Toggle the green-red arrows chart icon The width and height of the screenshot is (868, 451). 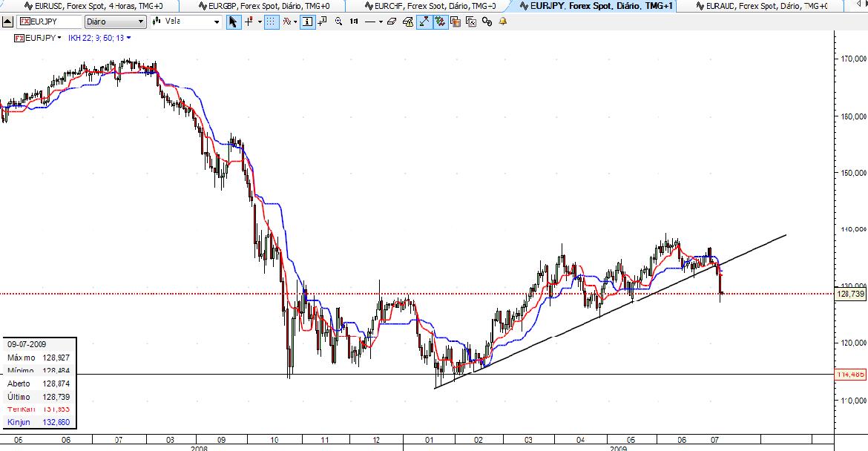pos(440,22)
